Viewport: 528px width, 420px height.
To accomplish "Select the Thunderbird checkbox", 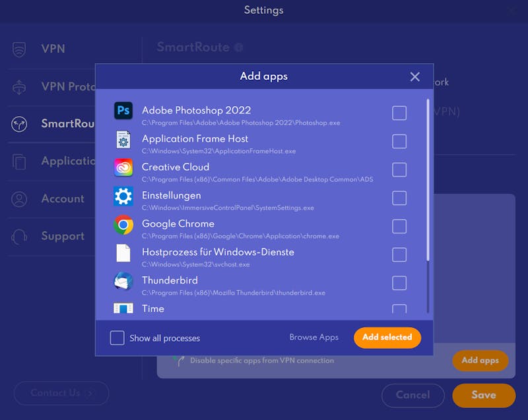I will pos(399,283).
